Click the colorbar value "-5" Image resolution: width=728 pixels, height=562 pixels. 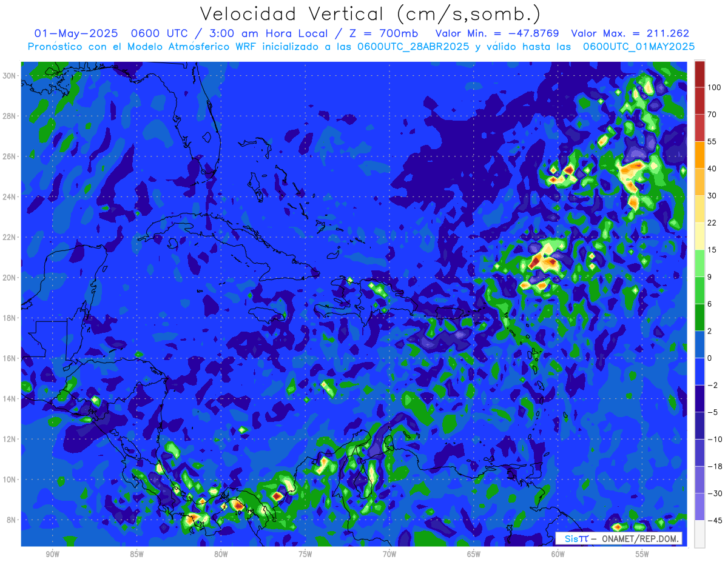[712, 412]
